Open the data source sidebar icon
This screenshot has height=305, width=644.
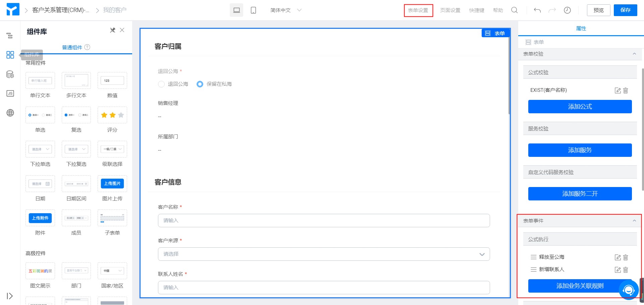coord(10,74)
